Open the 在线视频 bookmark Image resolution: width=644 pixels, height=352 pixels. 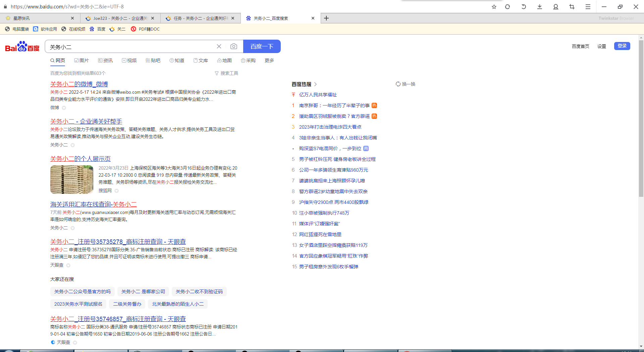tap(73, 29)
